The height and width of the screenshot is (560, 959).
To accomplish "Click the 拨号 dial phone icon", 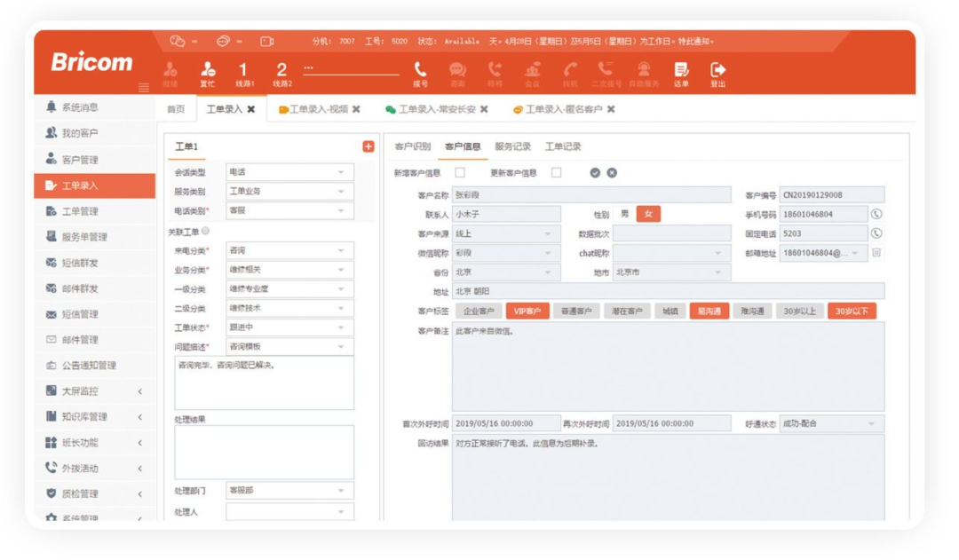I will click(420, 70).
